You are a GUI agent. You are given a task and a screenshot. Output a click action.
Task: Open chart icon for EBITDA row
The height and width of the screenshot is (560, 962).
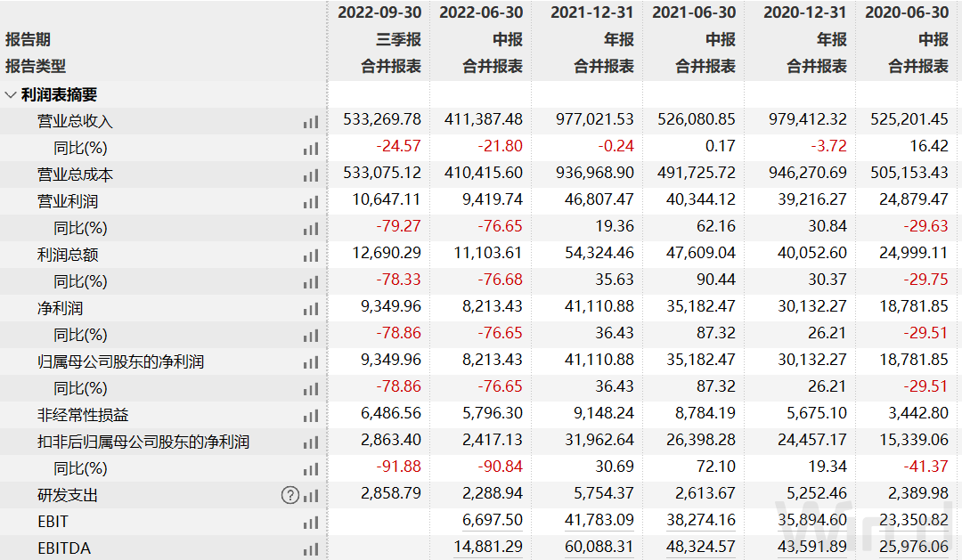(x=311, y=548)
